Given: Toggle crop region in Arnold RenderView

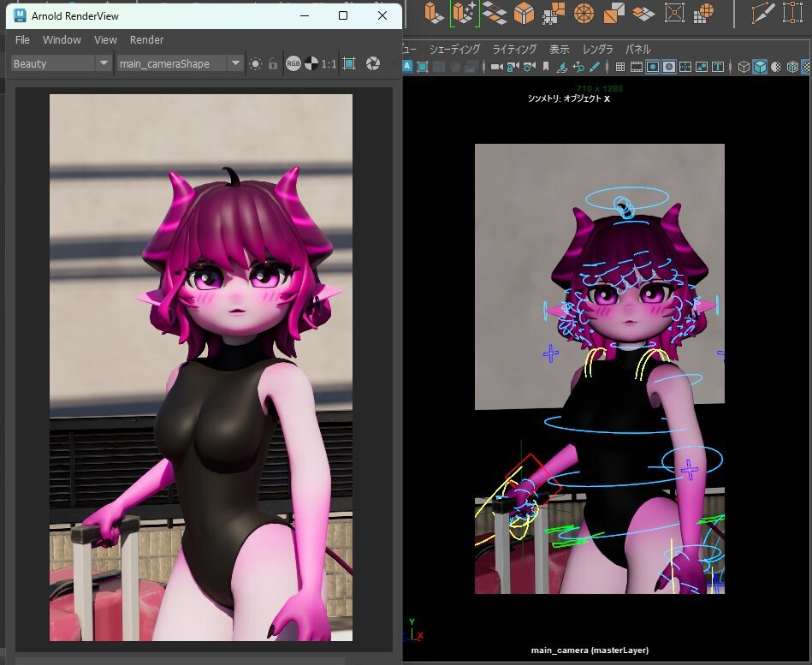Looking at the screenshot, I should click(x=349, y=63).
